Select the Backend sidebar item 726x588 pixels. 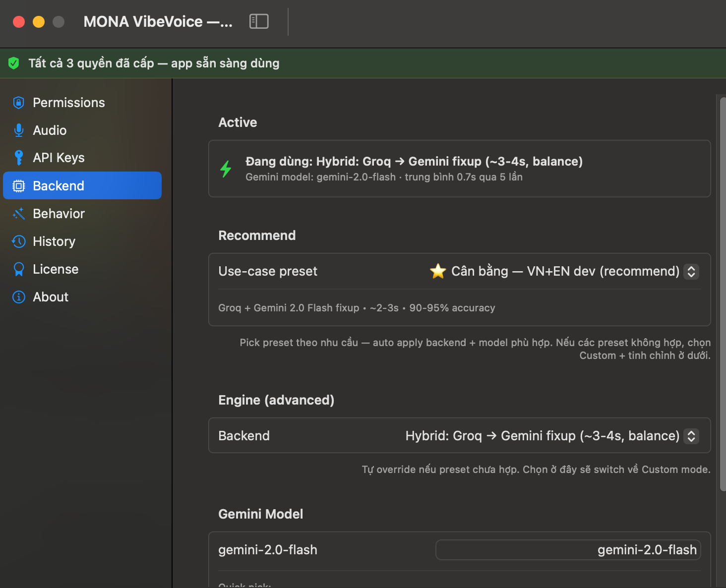[x=82, y=185]
